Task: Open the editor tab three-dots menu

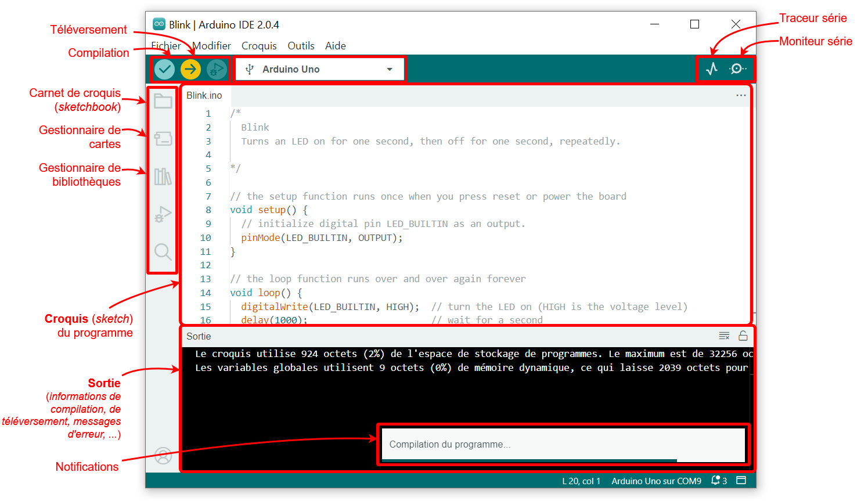Action: [741, 95]
